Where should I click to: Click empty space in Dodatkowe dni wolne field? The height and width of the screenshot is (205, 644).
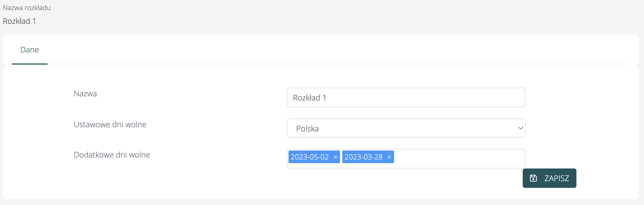pyautogui.click(x=459, y=158)
